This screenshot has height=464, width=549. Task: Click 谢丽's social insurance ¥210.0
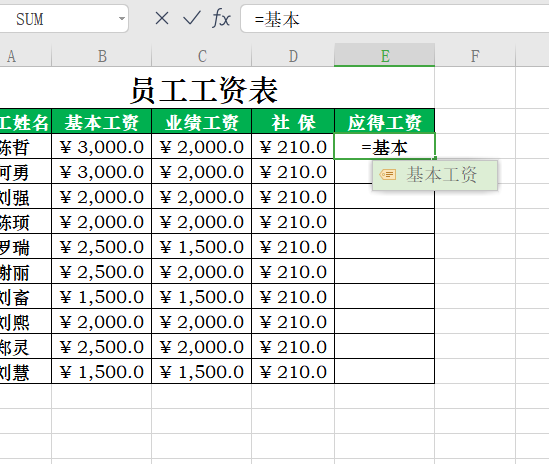click(293, 271)
